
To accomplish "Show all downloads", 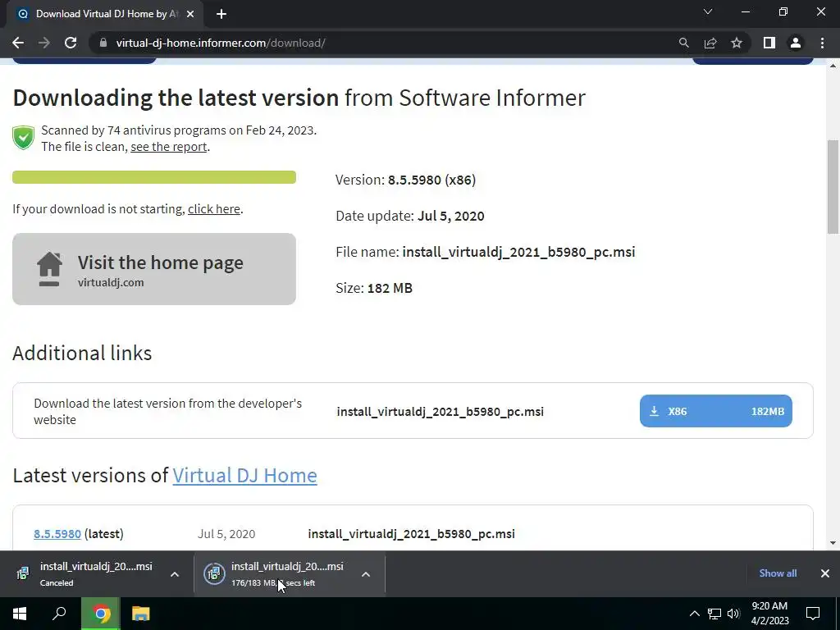I will 778,573.
